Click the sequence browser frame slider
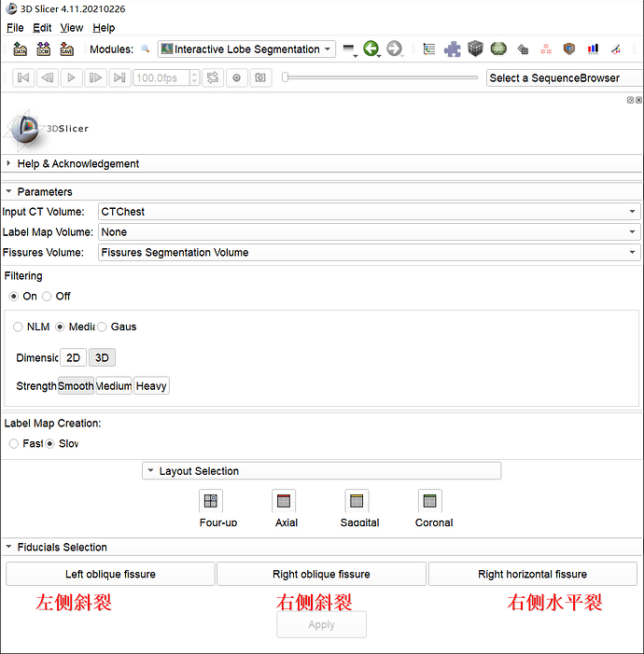This screenshot has height=654, width=644. tap(285, 77)
